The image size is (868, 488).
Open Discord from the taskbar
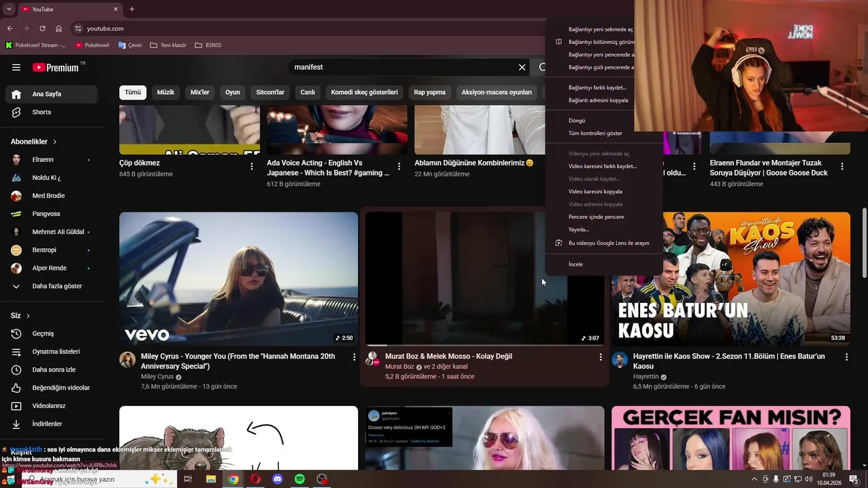(277, 479)
